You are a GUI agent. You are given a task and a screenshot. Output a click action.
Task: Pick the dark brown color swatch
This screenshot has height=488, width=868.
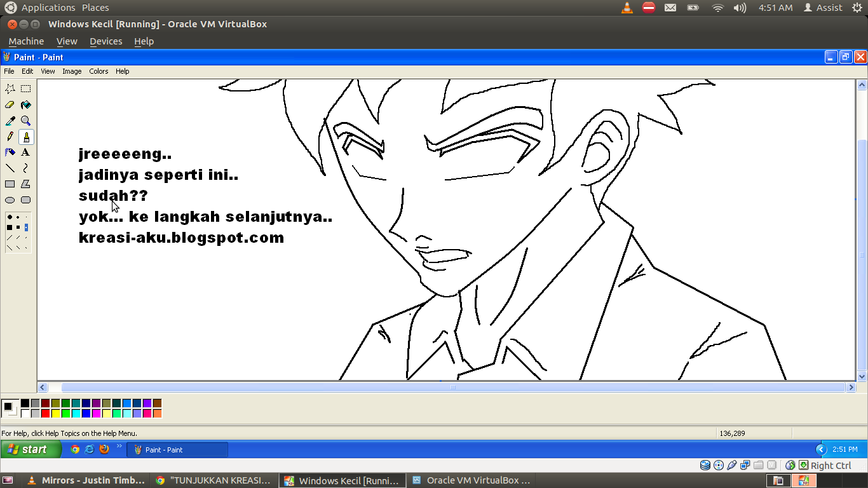click(x=157, y=403)
